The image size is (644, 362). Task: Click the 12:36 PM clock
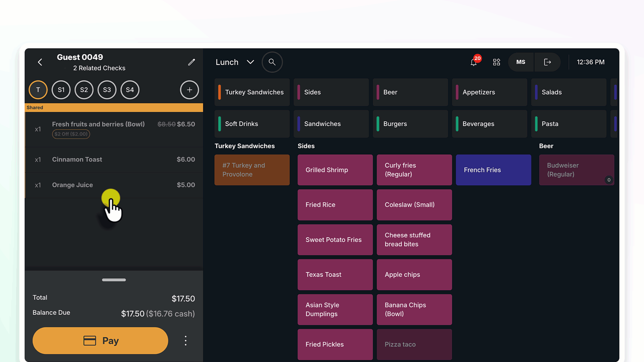coord(591,62)
